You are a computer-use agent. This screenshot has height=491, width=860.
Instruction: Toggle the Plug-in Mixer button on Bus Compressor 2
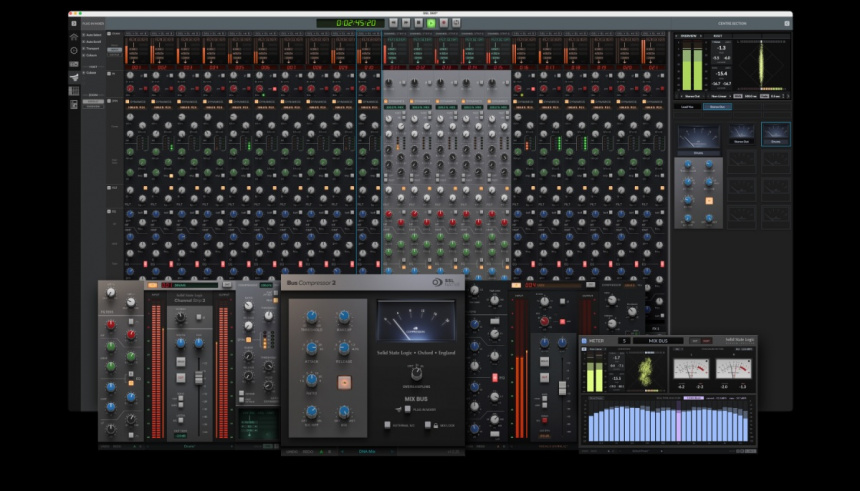[x=408, y=409]
